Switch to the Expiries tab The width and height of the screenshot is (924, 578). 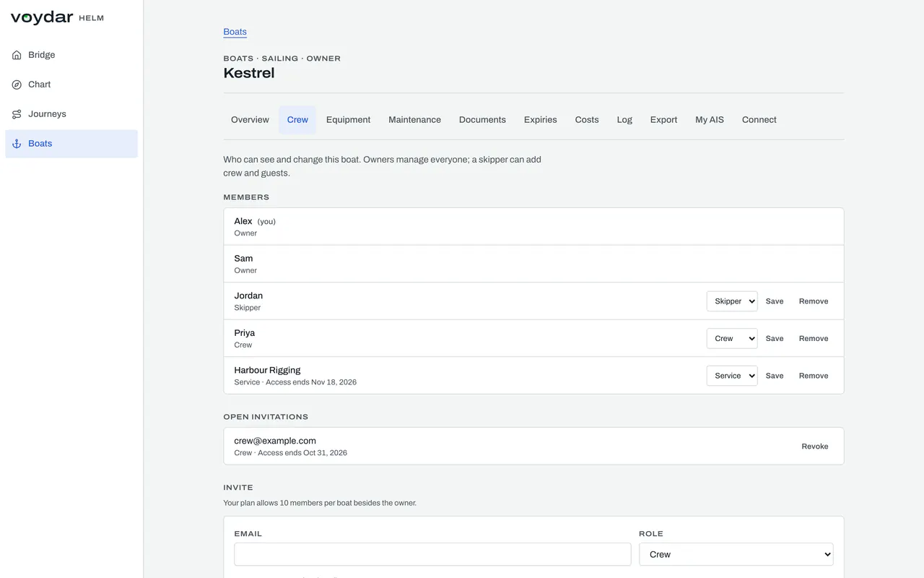pyautogui.click(x=541, y=120)
